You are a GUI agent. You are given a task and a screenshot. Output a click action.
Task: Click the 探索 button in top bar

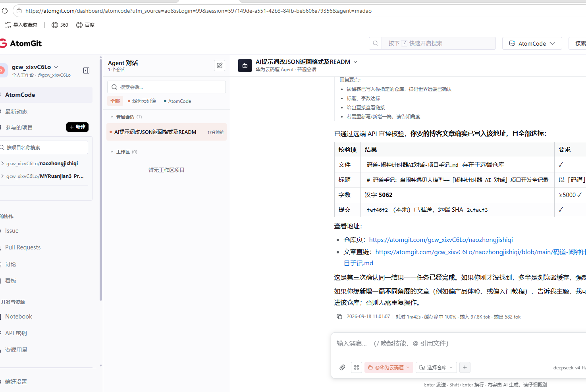578,43
